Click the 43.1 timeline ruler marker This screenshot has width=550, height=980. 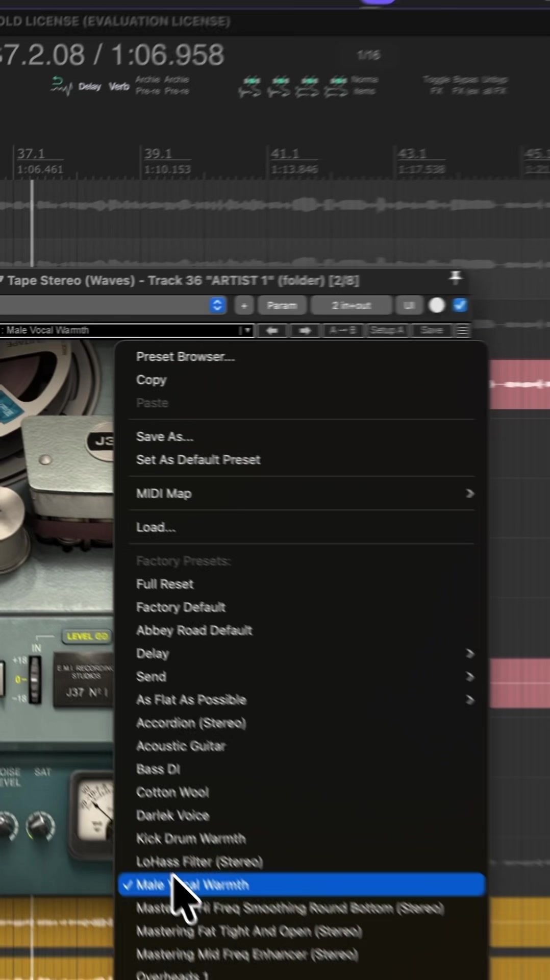coord(412,153)
